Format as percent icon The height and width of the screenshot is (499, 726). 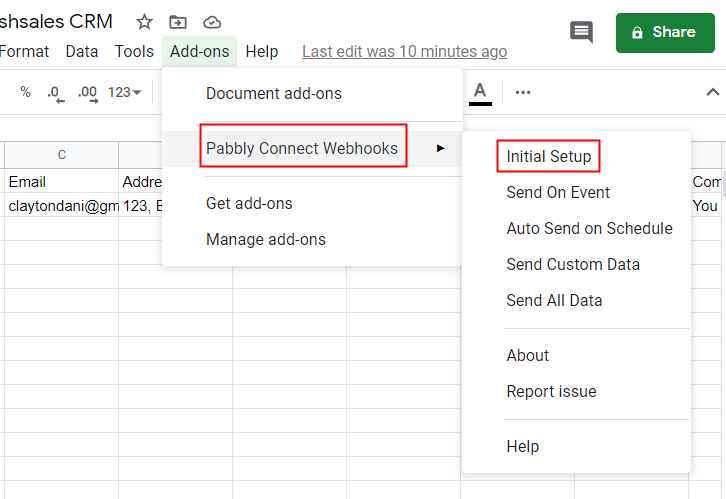tap(25, 92)
